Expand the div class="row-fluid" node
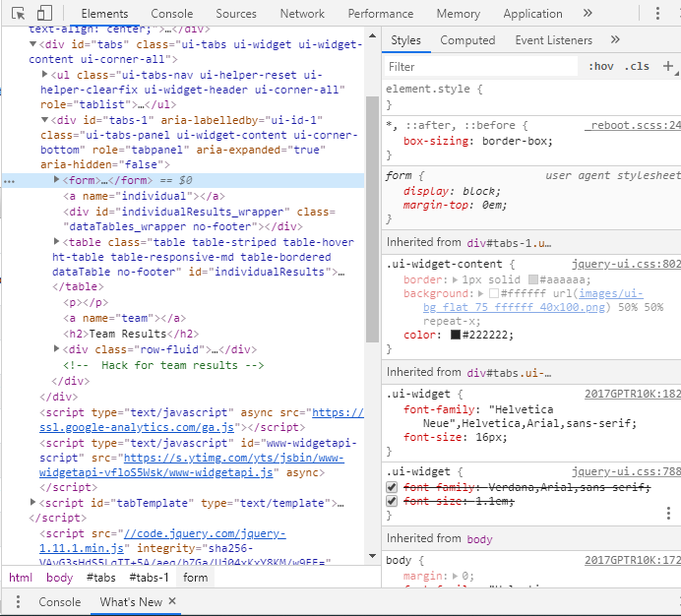 tap(56, 348)
